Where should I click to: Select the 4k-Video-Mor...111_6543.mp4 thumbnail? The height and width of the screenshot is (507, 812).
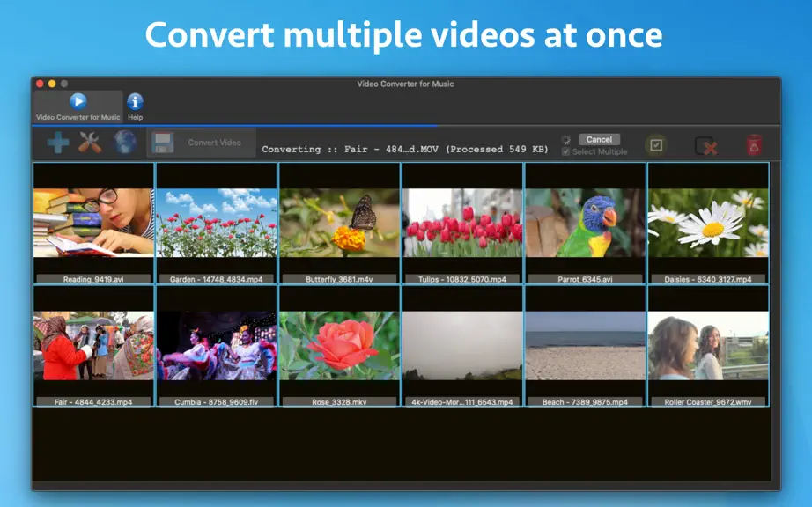pos(462,346)
